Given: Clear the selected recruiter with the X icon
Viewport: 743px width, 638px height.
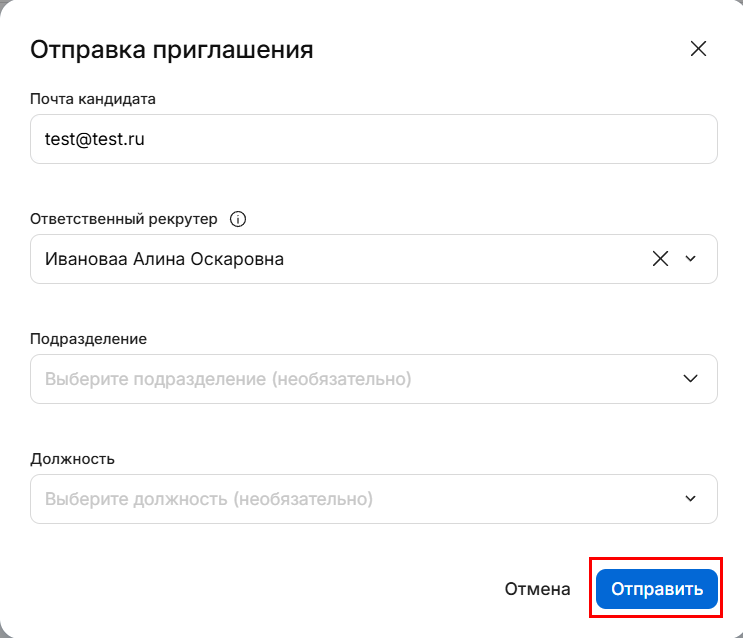Looking at the screenshot, I should click(x=660, y=259).
